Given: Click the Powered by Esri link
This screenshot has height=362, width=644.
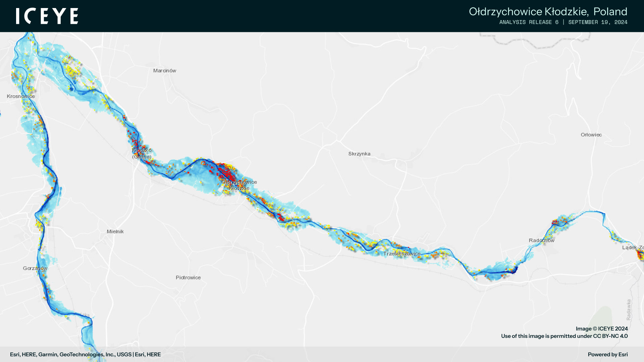Looking at the screenshot, I should click(607, 355).
